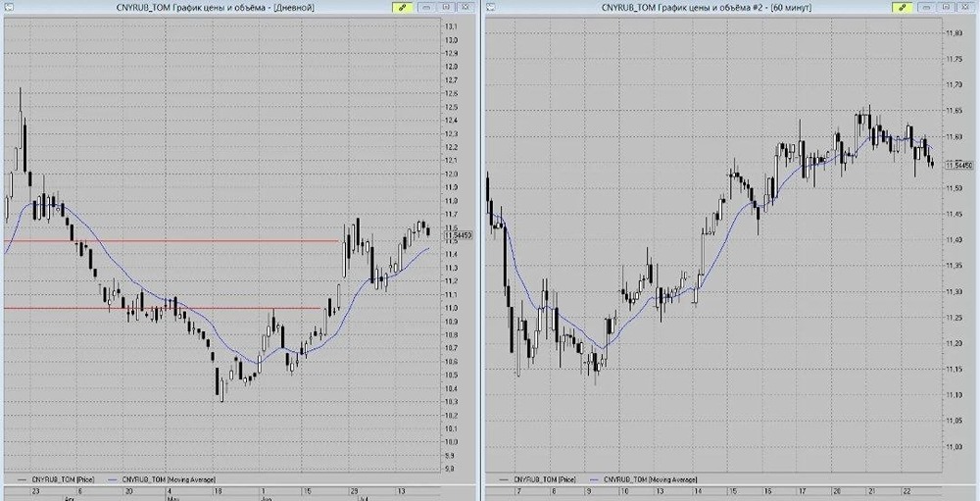Close the daily CNYRUB_TOM chart window

click(x=465, y=8)
